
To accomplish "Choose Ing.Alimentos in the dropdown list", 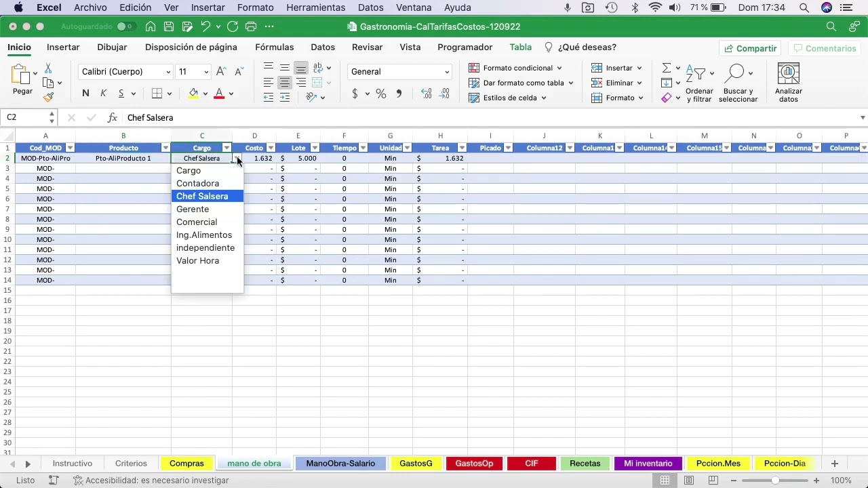I will (208, 235).
